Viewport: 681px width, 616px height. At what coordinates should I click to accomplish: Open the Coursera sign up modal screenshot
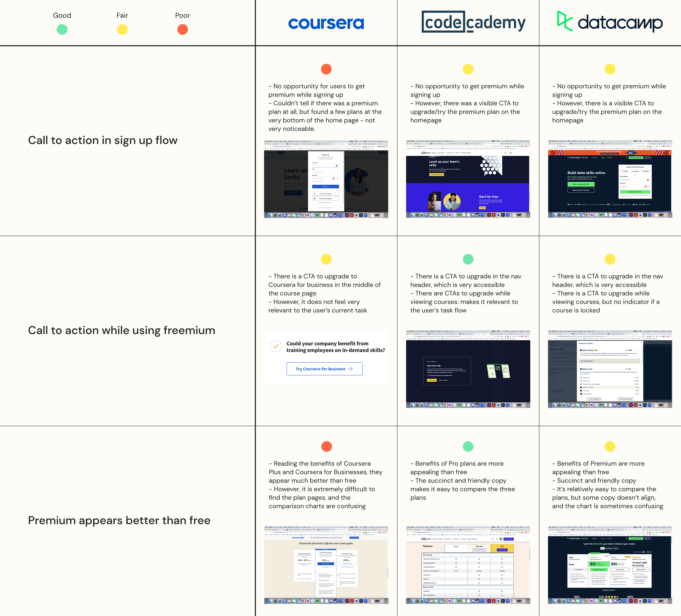(x=326, y=179)
